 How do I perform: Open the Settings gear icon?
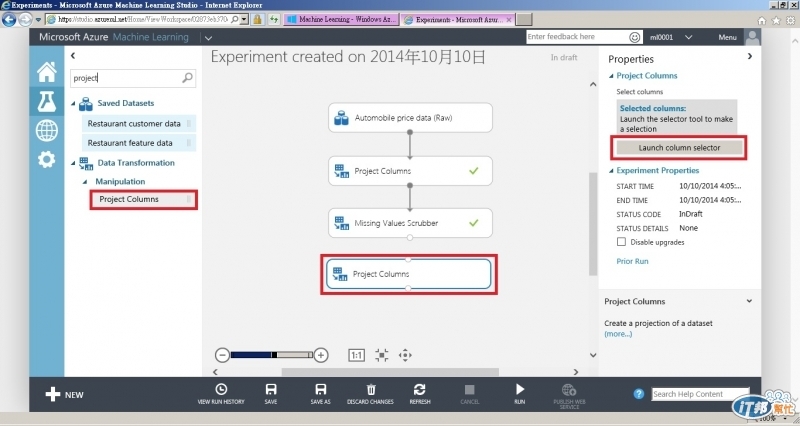[46, 160]
